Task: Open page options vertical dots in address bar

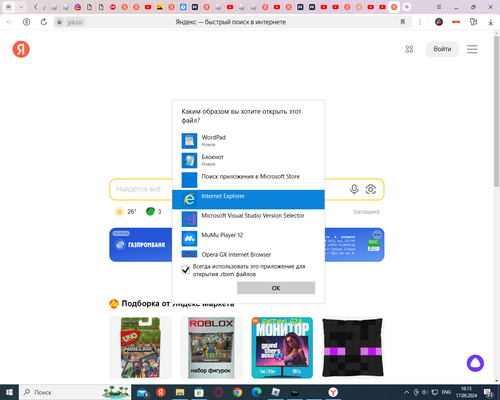Action: (420, 22)
